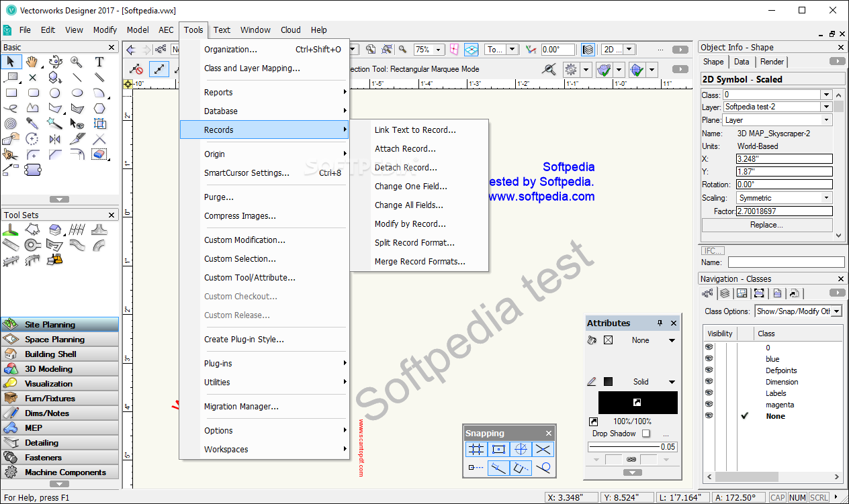Toggle visibility of the Labels class
This screenshot has width=849, height=504.
pyautogui.click(x=709, y=393)
